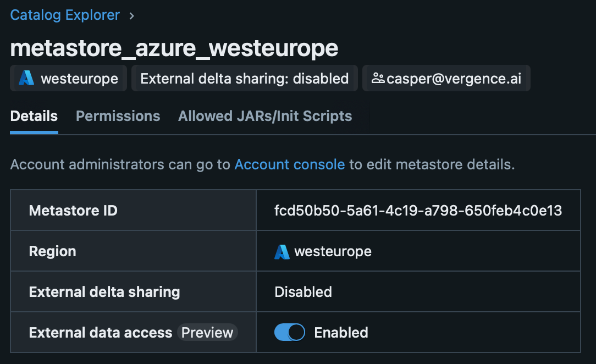The height and width of the screenshot is (364, 596).
Task: Switch to the Permissions tab
Action: 118,116
